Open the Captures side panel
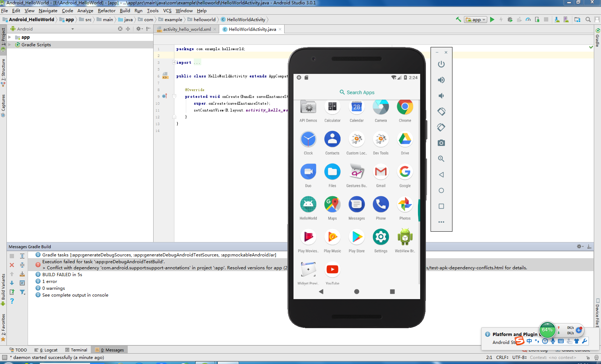Screen dimensions: 601x364 pyautogui.click(x=3, y=106)
